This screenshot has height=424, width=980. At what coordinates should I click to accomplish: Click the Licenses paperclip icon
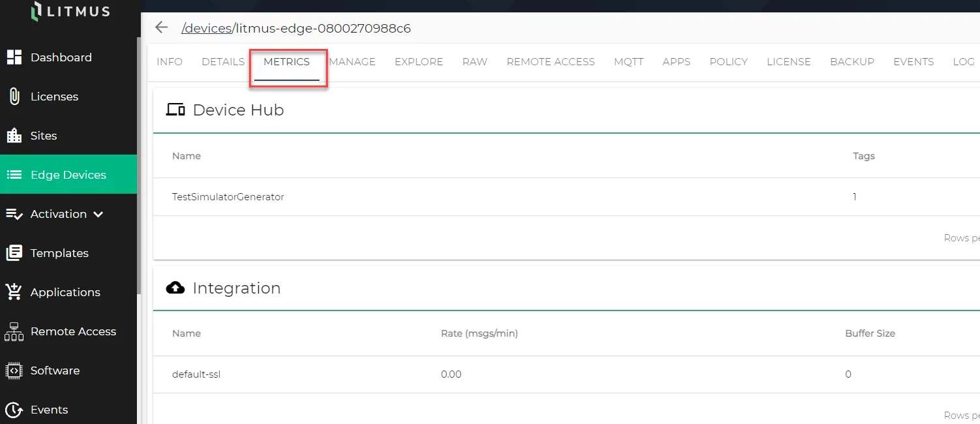(14, 97)
